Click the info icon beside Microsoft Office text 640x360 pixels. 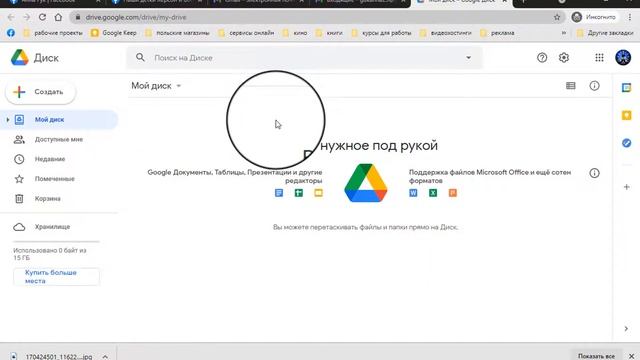pyautogui.click(x=594, y=173)
